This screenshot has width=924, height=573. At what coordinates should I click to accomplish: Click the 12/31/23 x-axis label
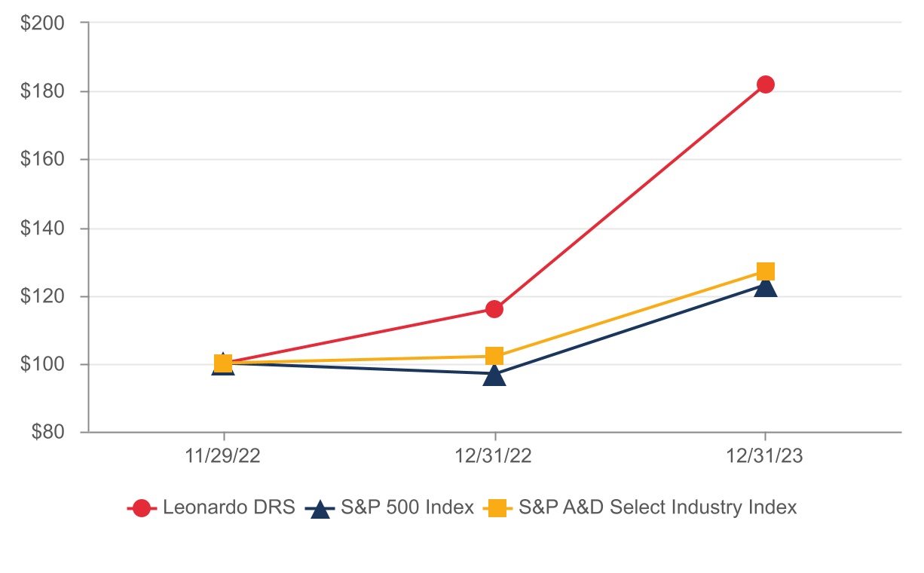tap(766, 457)
